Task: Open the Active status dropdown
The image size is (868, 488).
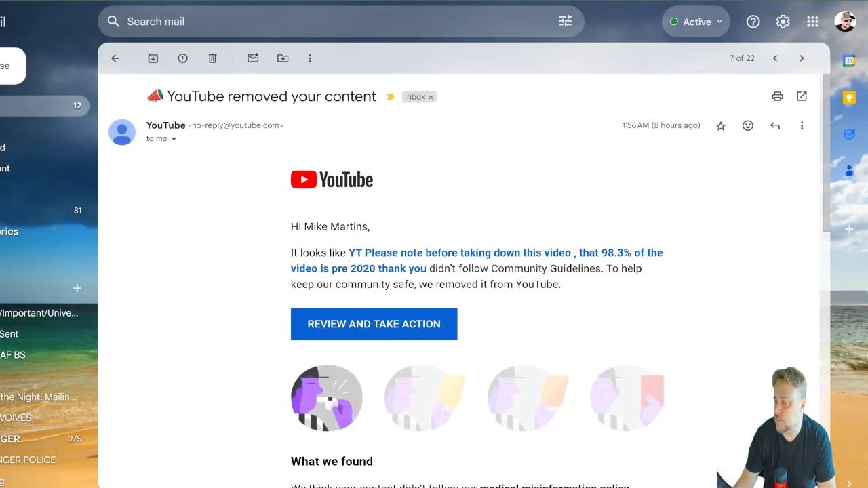Action: coord(696,22)
